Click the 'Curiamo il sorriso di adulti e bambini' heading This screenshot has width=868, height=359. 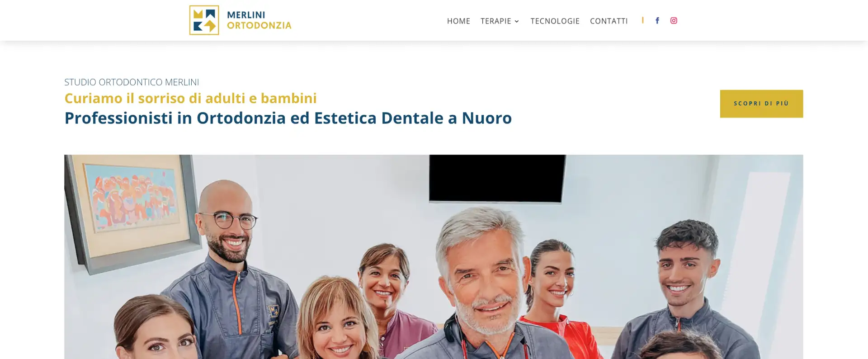pos(190,98)
